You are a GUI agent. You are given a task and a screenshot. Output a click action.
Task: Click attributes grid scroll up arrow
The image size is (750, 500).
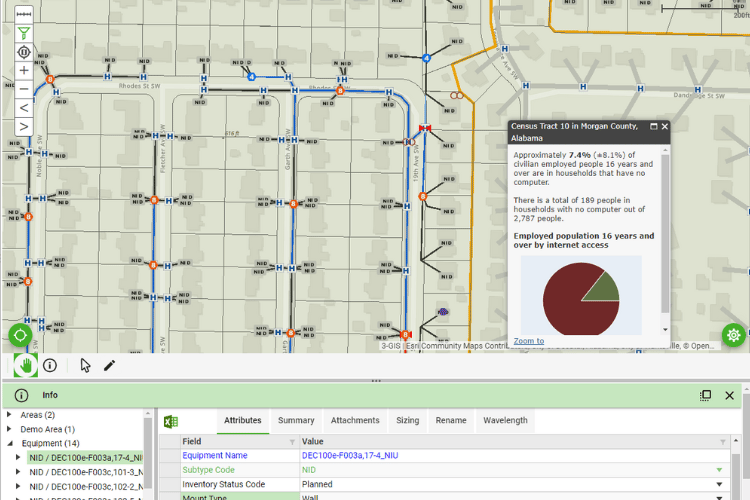click(x=735, y=440)
